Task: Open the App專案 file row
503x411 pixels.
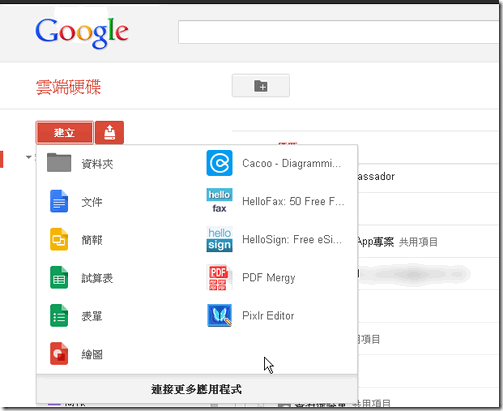Action: 429,242
